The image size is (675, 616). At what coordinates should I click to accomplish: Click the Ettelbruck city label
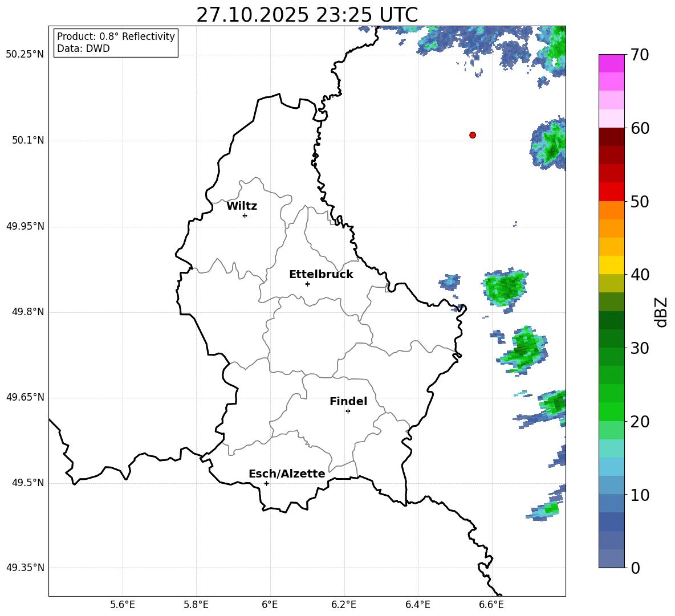click(x=321, y=275)
